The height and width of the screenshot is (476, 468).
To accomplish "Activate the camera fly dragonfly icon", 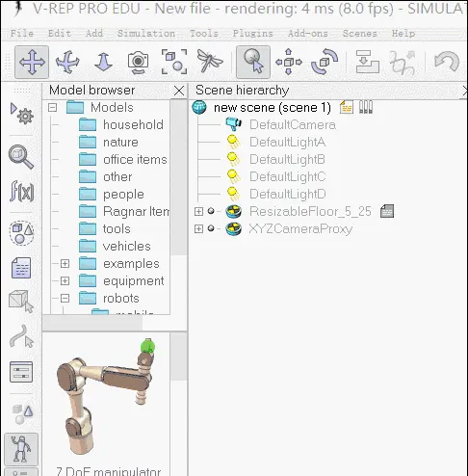I will click(210, 61).
